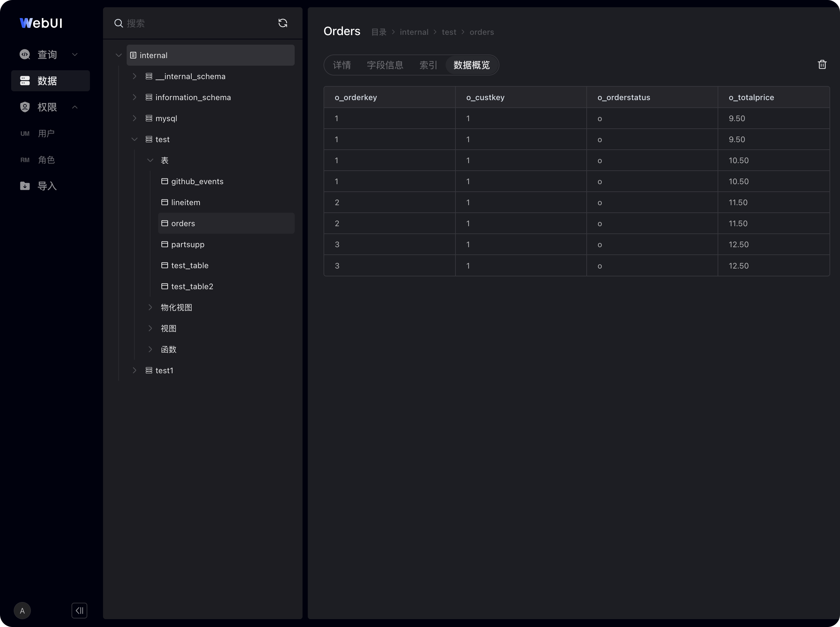The height and width of the screenshot is (627, 840).
Task: Open the 角色 management page
Action: point(46,160)
